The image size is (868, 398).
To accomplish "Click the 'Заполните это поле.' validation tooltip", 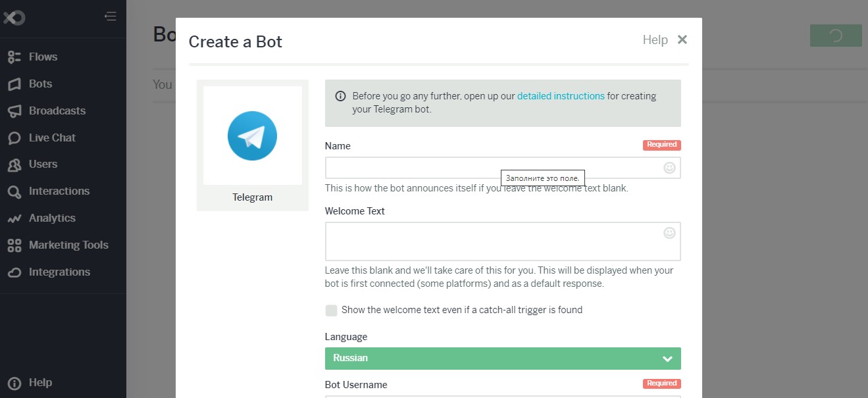I will coord(543,178).
